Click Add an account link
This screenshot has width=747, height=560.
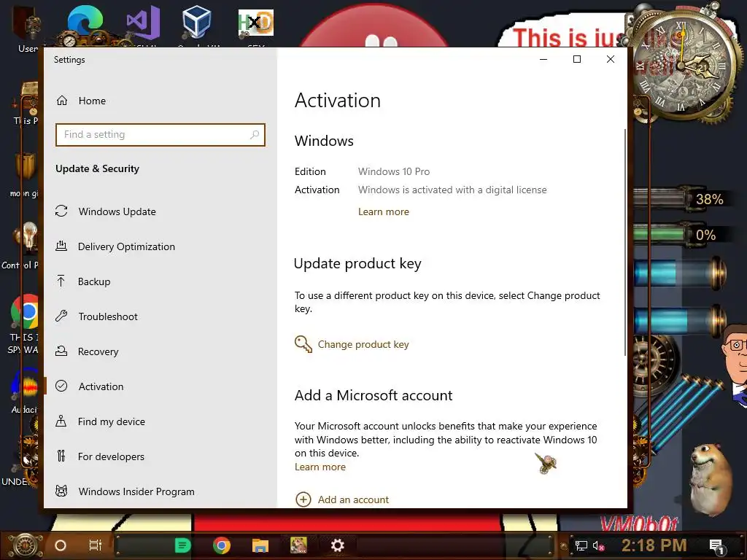point(353,499)
